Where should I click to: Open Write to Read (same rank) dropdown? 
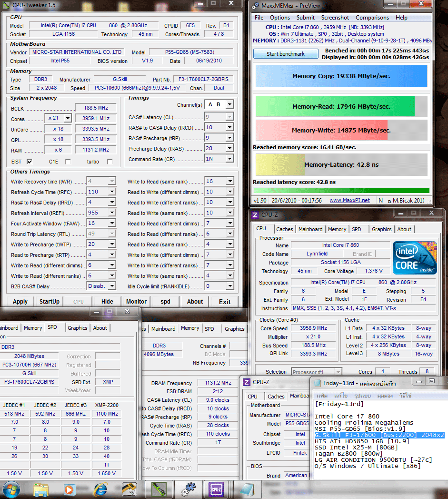click(x=230, y=181)
